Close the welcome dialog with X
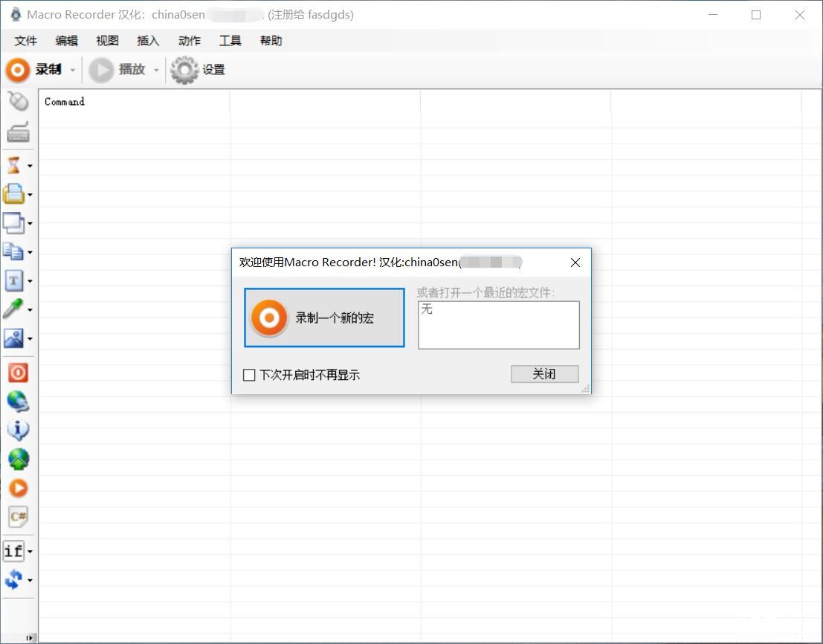 (x=575, y=263)
